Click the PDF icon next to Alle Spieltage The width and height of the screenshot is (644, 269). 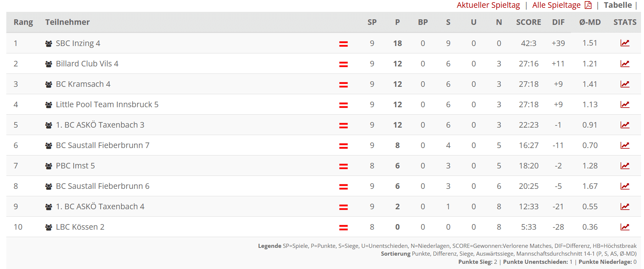pyautogui.click(x=588, y=5)
